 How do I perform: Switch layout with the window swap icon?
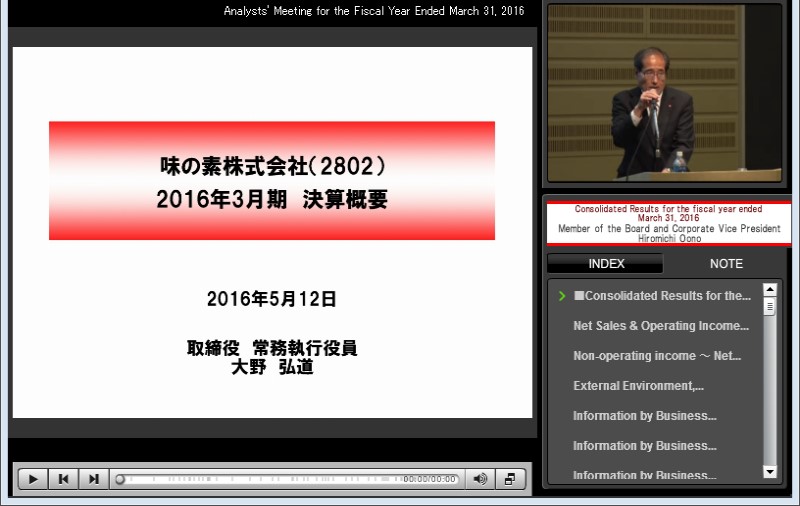click(x=510, y=479)
